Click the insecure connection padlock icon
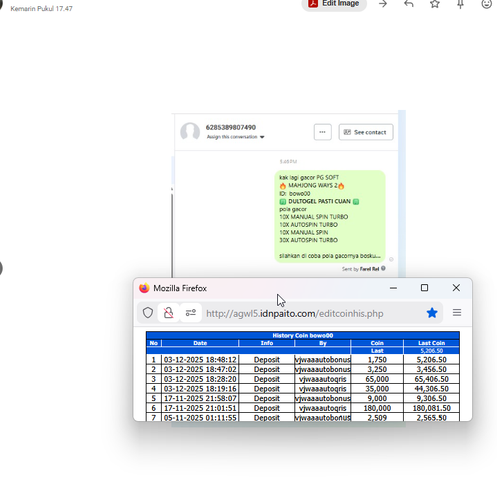 click(x=169, y=313)
